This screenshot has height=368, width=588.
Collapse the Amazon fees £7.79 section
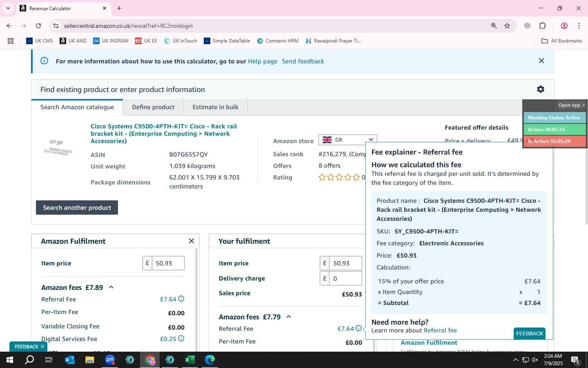tap(289, 317)
